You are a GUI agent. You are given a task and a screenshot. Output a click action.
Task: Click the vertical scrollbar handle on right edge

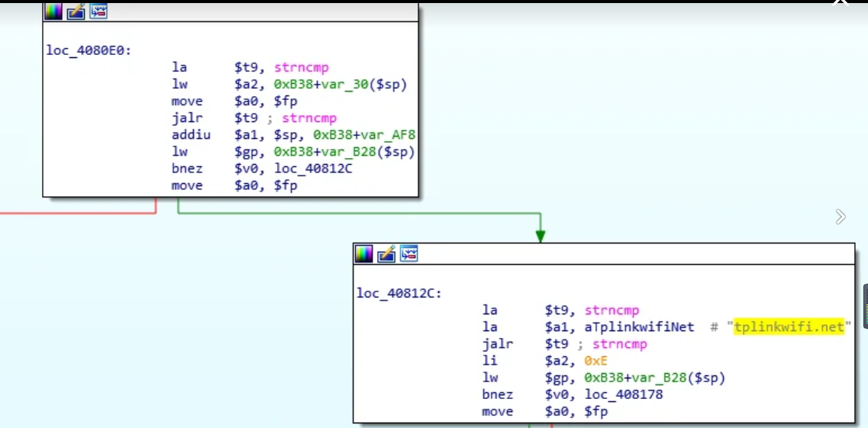pyautogui.click(x=865, y=305)
